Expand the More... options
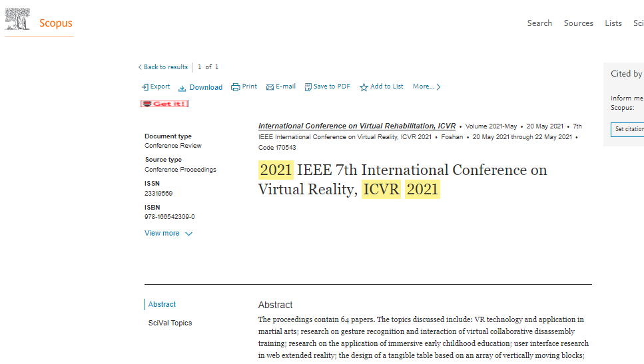Image resolution: width=644 pixels, height=364 pixels. pyautogui.click(x=427, y=87)
